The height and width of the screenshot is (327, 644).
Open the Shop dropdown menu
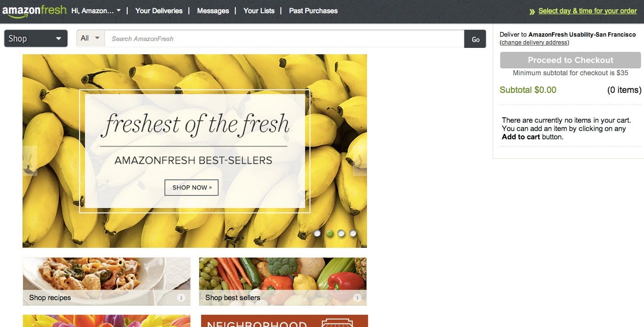[x=36, y=39]
